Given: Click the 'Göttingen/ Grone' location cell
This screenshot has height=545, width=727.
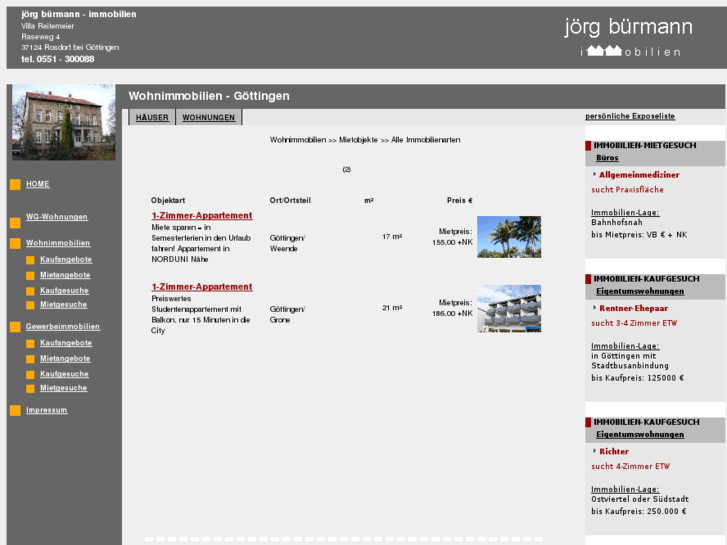Looking at the screenshot, I should 287,314.
